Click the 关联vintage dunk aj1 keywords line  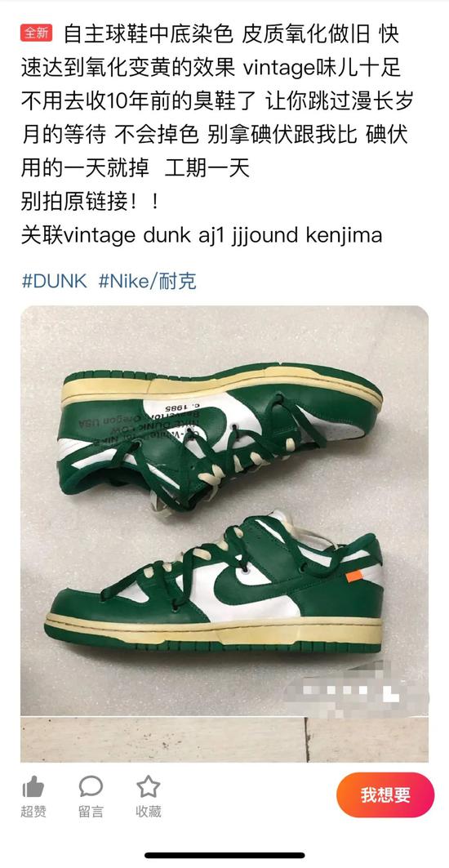[x=202, y=235]
